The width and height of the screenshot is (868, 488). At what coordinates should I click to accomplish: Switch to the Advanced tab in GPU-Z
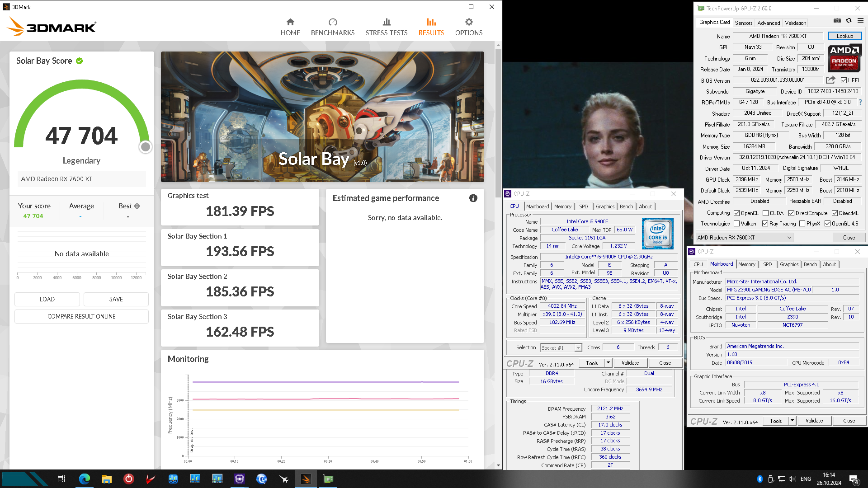click(769, 23)
